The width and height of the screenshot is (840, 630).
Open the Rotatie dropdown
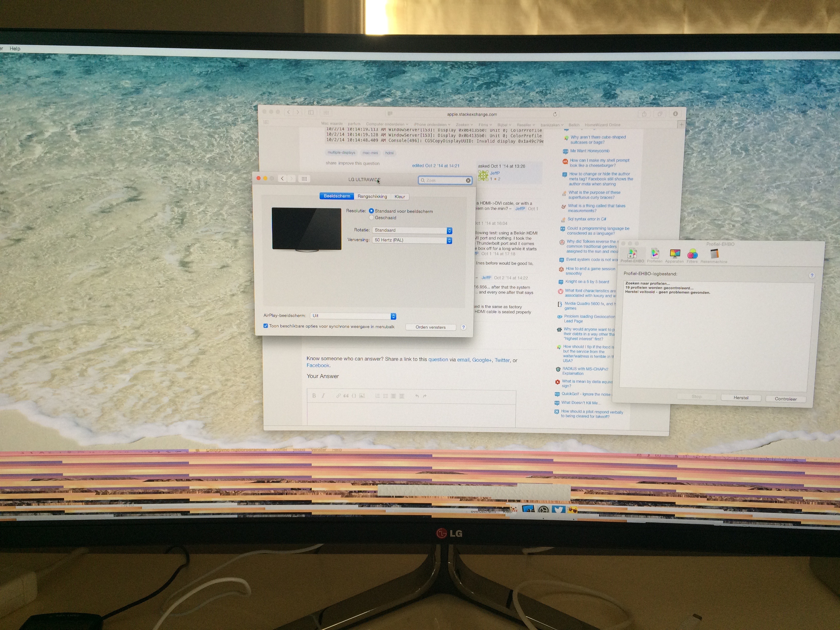pyautogui.click(x=412, y=231)
